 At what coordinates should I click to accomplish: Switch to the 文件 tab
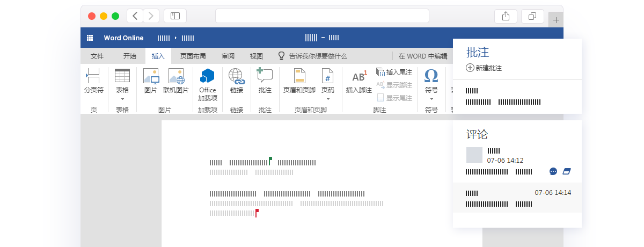[x=97, y=56]
